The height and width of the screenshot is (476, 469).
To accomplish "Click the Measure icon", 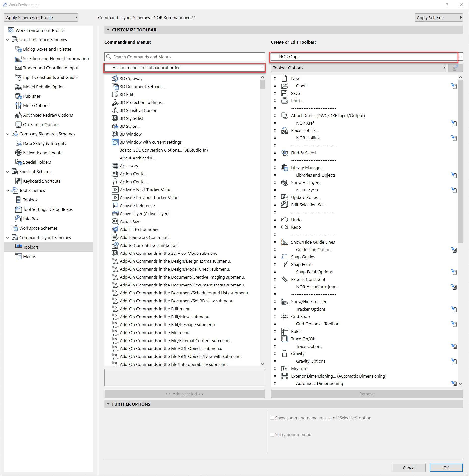I will (284, 369).
